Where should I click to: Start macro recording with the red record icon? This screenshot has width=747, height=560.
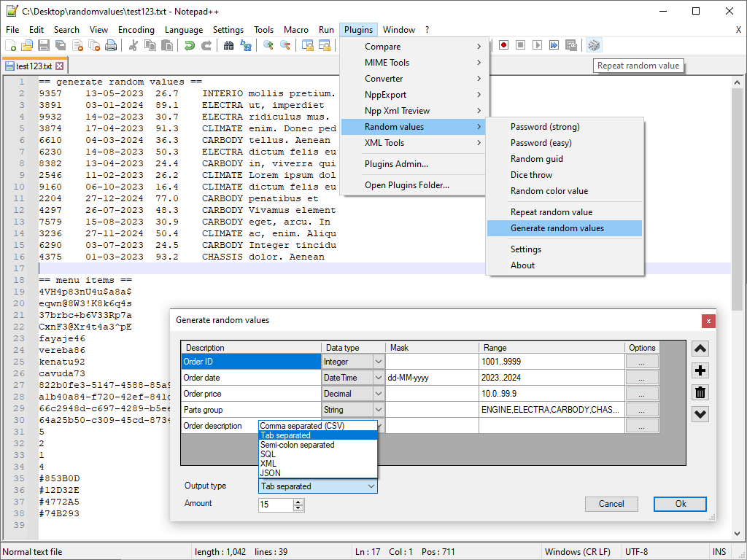[503, 45]
